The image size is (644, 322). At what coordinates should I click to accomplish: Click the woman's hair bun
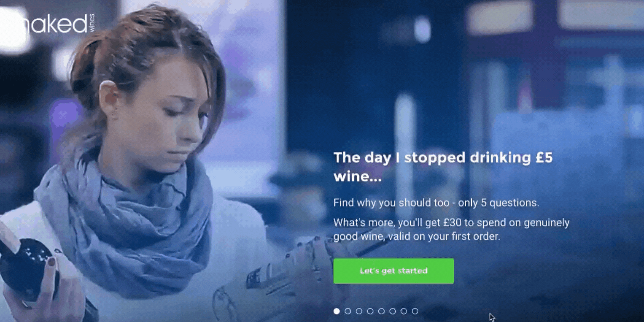[x=86, y=63]
